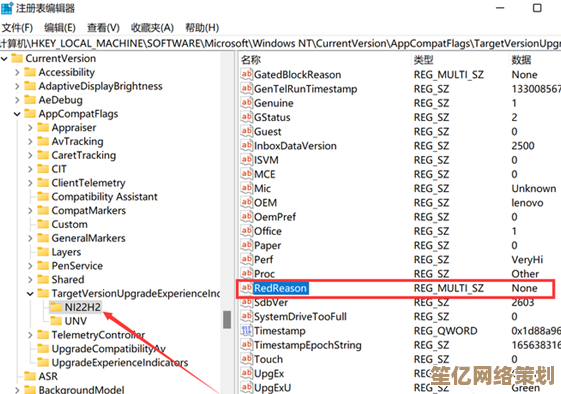Click the string icon beside Genuine

(247, 103)
